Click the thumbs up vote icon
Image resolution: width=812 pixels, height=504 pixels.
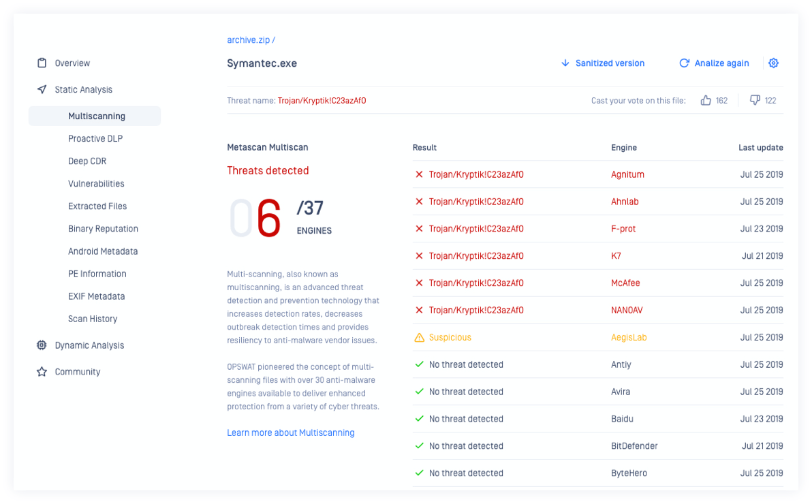click(x=706, y=101)
